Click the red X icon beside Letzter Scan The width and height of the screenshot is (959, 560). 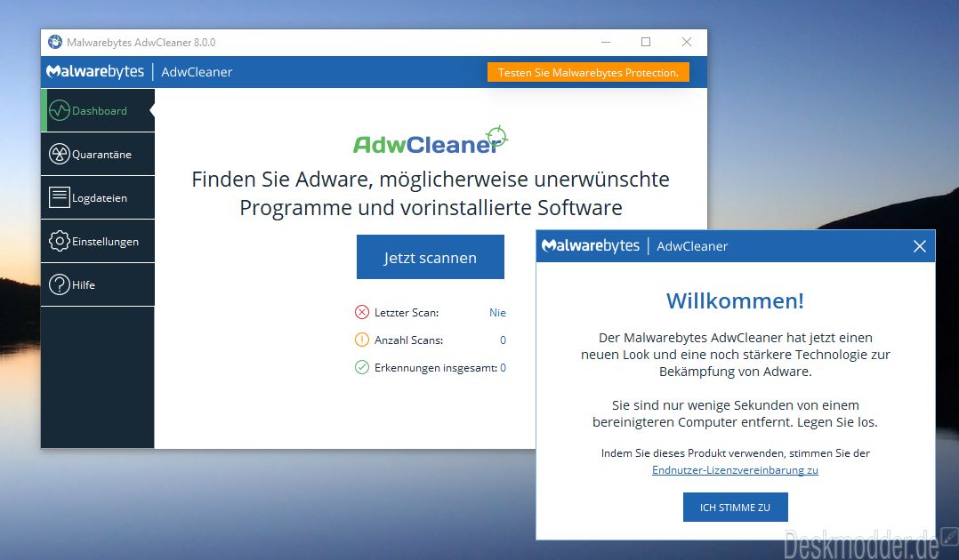point(362,312)
